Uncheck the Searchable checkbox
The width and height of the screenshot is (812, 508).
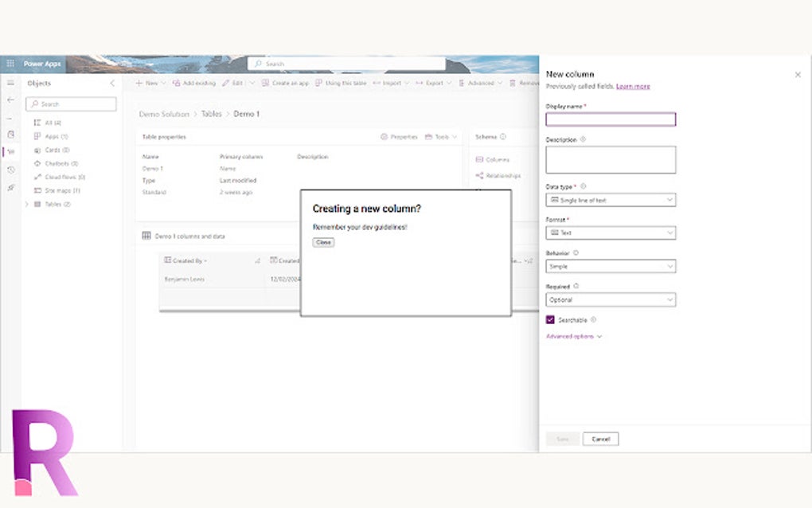point(549,319)
